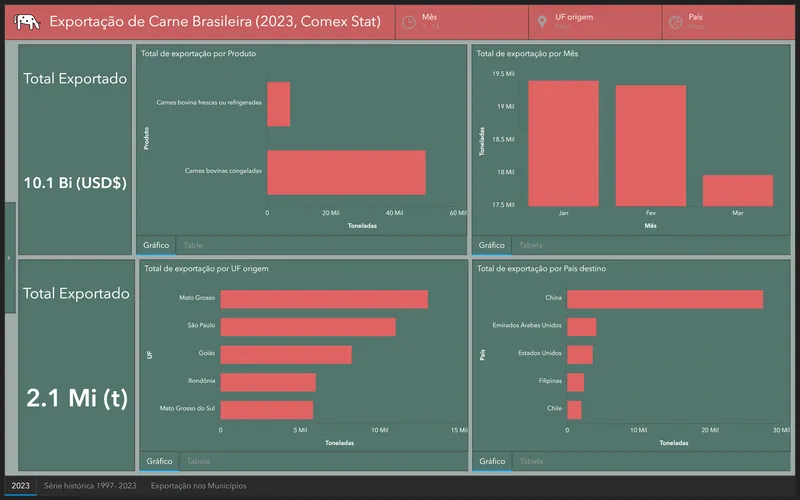The width and height of the screenshot is (800, 500).
Task: Click the 'Total de exportação por UF origem' title
Action: [x=206, y=268]
